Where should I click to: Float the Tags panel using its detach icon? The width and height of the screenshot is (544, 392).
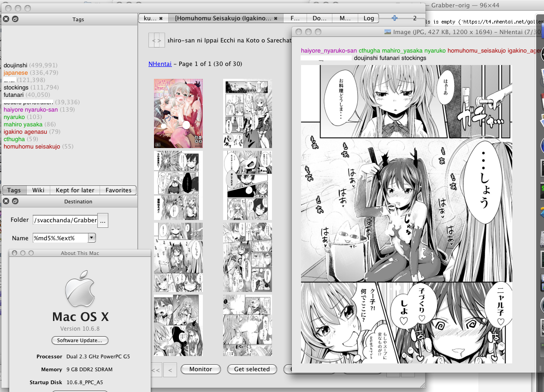pyautogui.click(x=15, y=19)
